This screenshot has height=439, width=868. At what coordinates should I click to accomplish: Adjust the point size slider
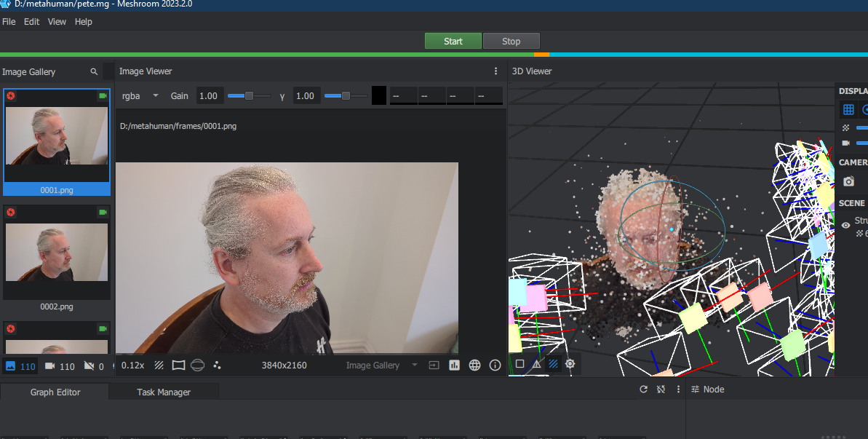coord(862,128)
